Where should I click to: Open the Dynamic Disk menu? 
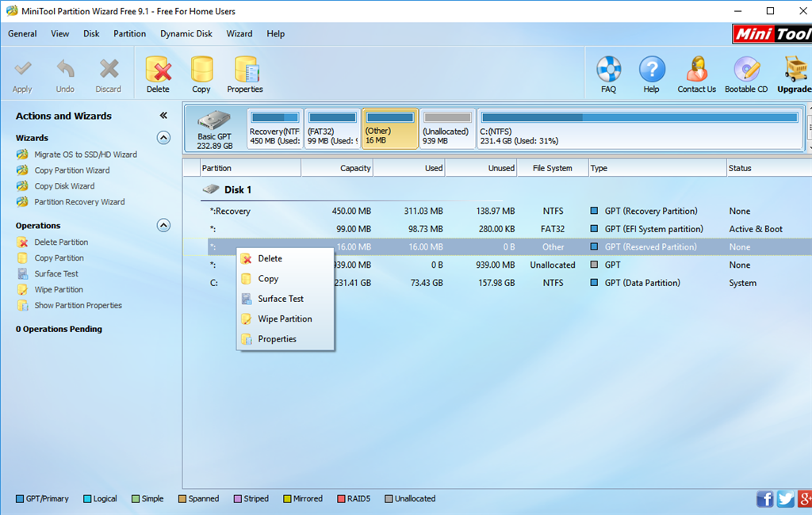[x=186, y=33]
